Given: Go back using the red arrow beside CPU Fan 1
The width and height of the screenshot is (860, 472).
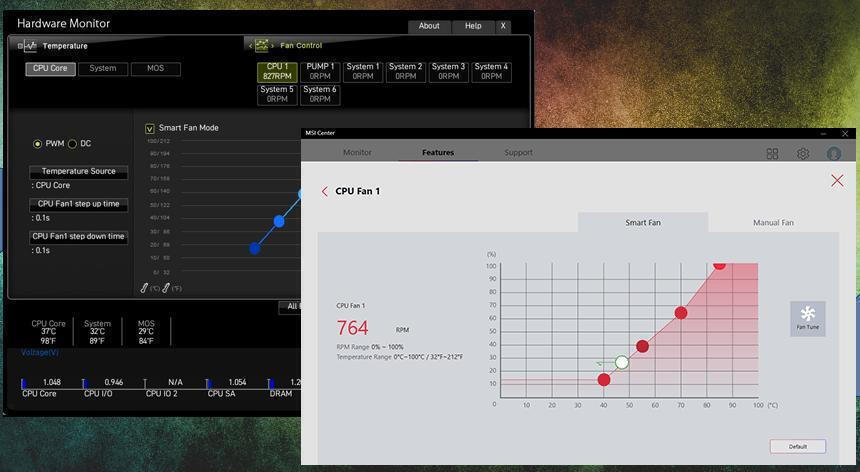Looking at the screenshot, I should 325,191.
